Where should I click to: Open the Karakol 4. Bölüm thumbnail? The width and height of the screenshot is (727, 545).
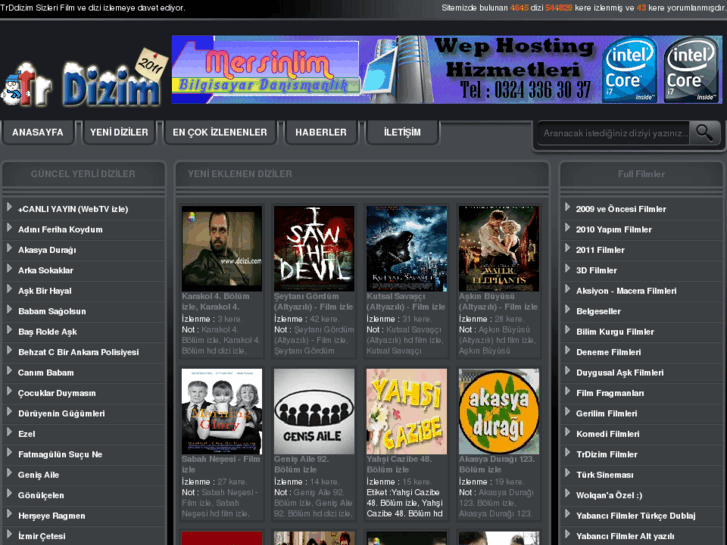222,249
